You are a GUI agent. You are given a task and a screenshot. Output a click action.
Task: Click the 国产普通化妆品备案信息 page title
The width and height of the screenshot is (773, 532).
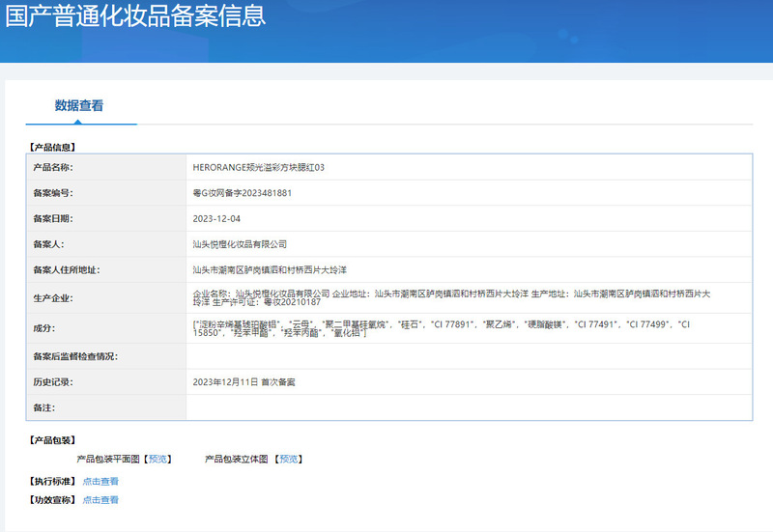click(x=135, y=15)
